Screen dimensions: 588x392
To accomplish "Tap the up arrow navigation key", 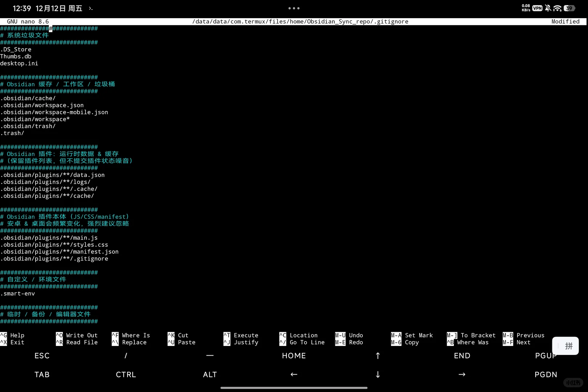I will [x=378, y=356].
